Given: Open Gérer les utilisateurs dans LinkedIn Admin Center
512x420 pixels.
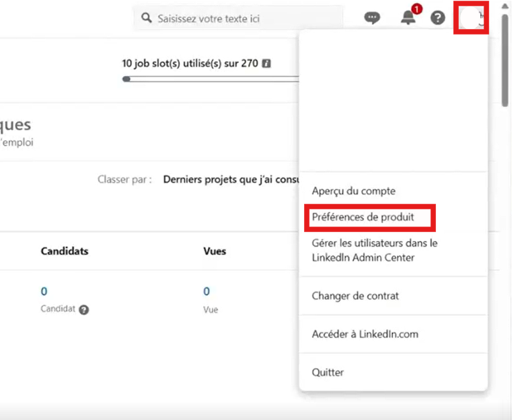Looking at the screenshot, I should coord(374,250).
